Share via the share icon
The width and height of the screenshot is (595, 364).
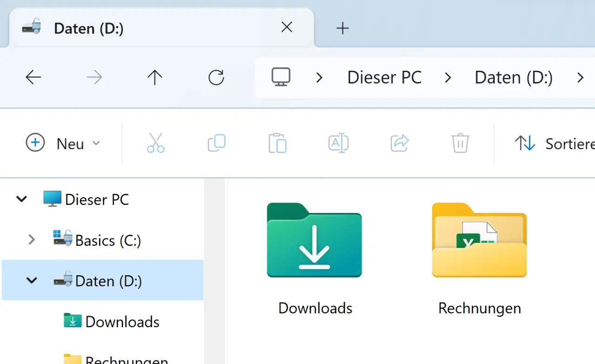coord(399,143)
